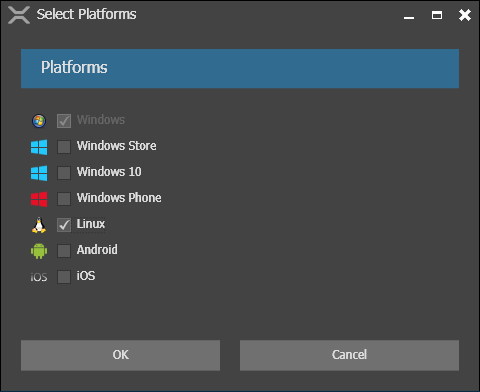The height and width of the screenshot is (392, 480).
Task: Click the Linux penguin icon
Action: click(39, 225)
